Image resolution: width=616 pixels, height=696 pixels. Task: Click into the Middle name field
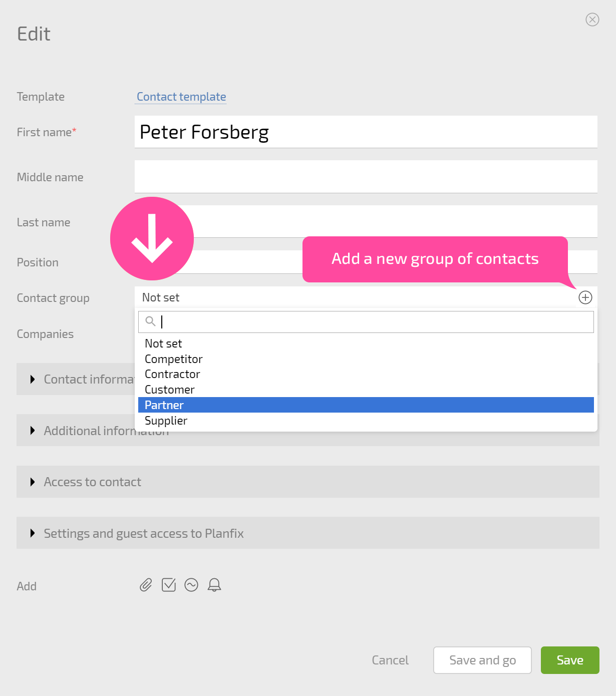pyautogui.click(x=366, y=177)
